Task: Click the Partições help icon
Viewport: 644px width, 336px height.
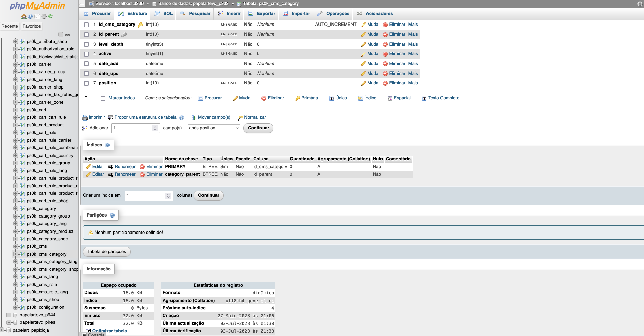Action: point(112,215)
